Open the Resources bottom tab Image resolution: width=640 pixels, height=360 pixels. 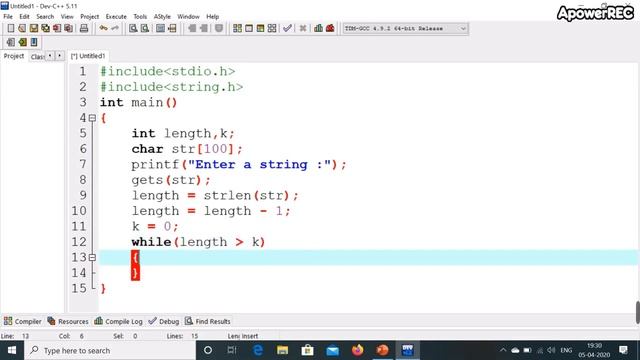pyautogui.click(x=68, y=321)
